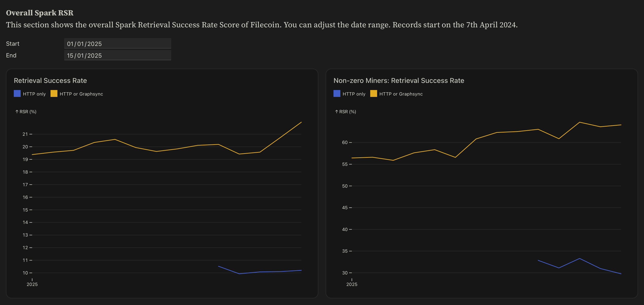Click orange HTTP or Graphsync swatch in left chart

point(54,93)
